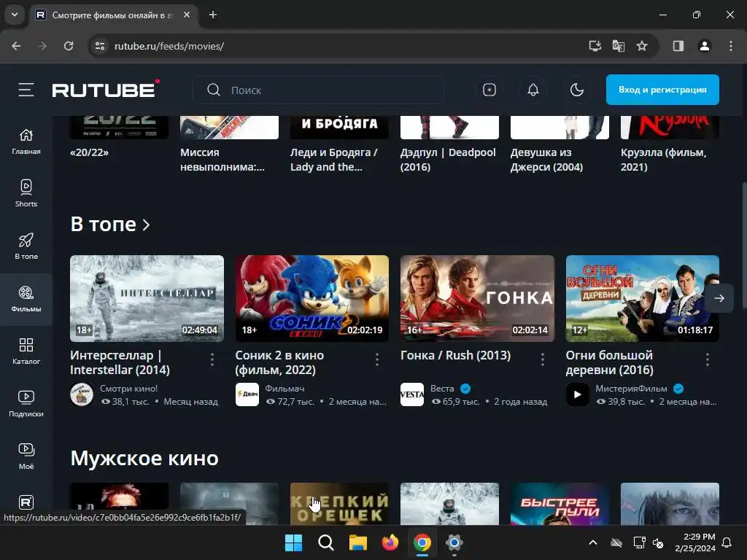
Task: Open Гонка movie thumbnail
Action: coord(477,298)
